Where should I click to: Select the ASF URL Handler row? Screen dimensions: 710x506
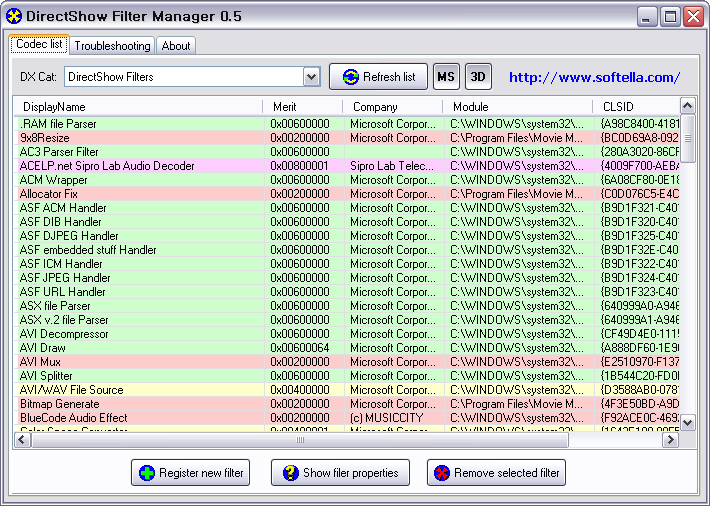(x=347, y=292)
